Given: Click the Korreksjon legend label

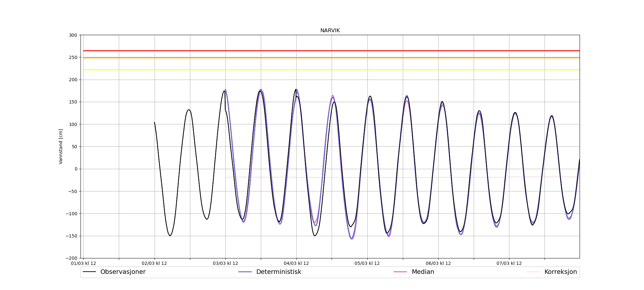Looking at the screenshot, I should coord(560,272).
